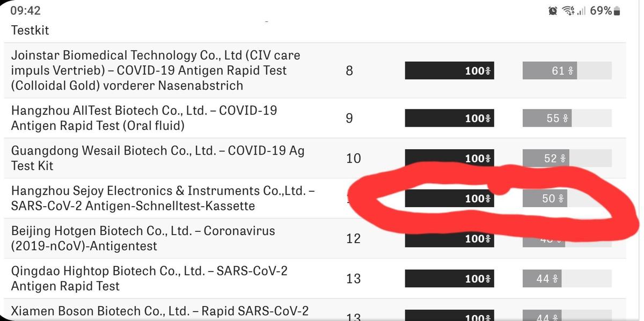Viewport: 644px width, 321px height.
Task: Click the black 100% bar in Qingdao row
Action: 449,279
